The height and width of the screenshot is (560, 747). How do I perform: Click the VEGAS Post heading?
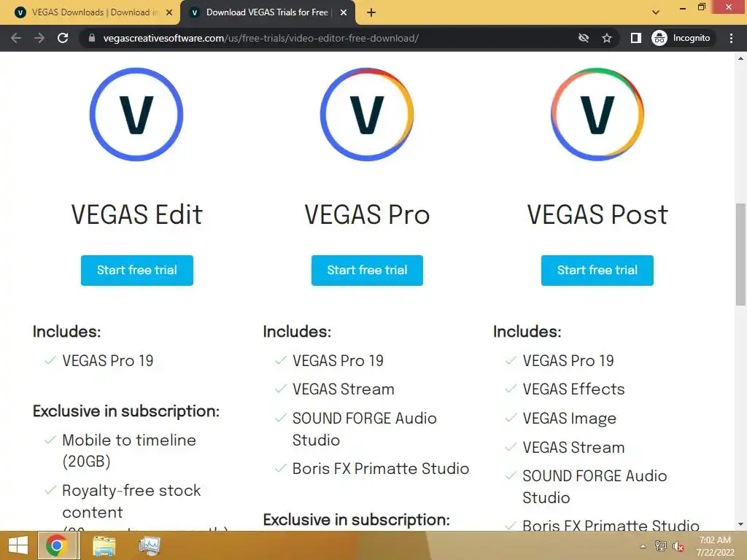pyautogui.click(x=597, y=214)
